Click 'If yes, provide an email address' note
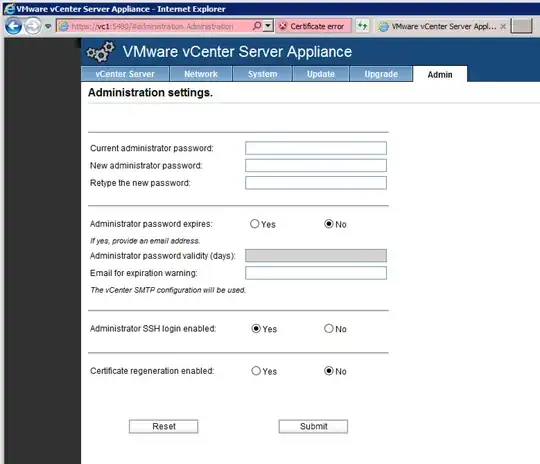The height and width of the screenshot is (464, 540). tap(145, 241)
